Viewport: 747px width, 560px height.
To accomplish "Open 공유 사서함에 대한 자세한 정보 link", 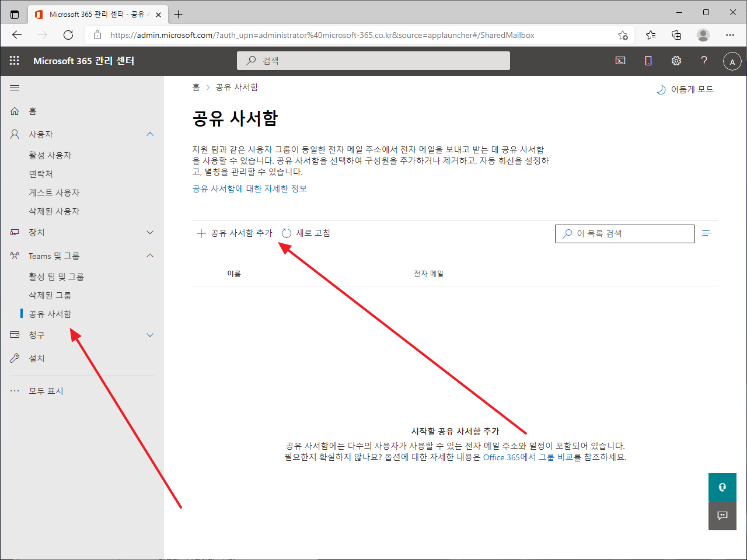I will [250, 188].
